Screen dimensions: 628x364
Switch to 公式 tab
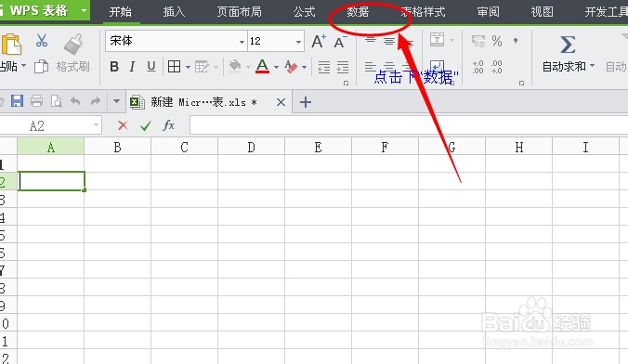click(x=305, y=12)
